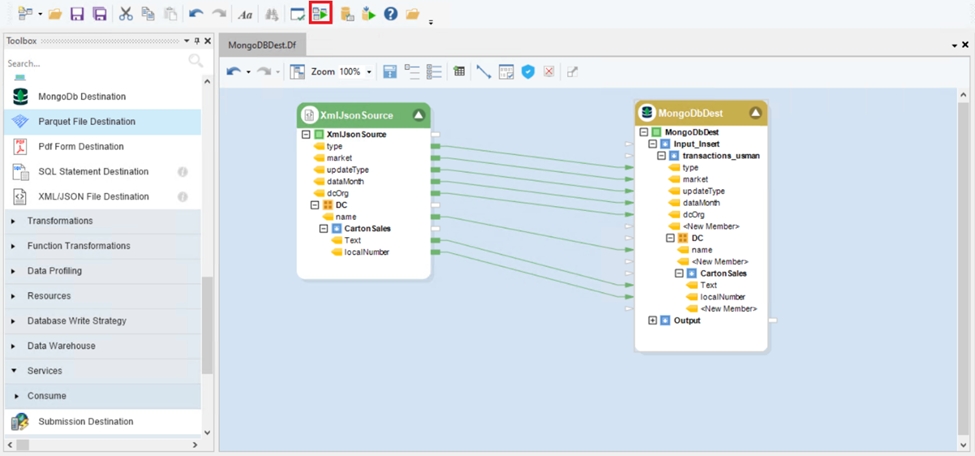The height and width of the screenshot is (456, 975).
Task: Click info icon beside XML/JSON File Destination
Action: pyautogui.click(x=183, y=197)
